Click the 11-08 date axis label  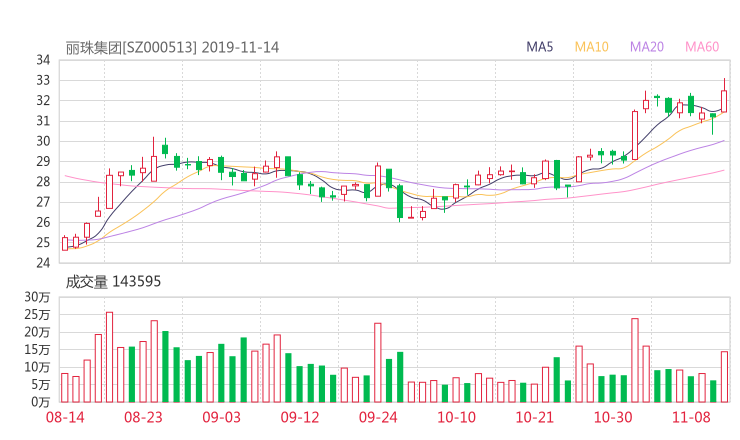click(x=691, y=417)
